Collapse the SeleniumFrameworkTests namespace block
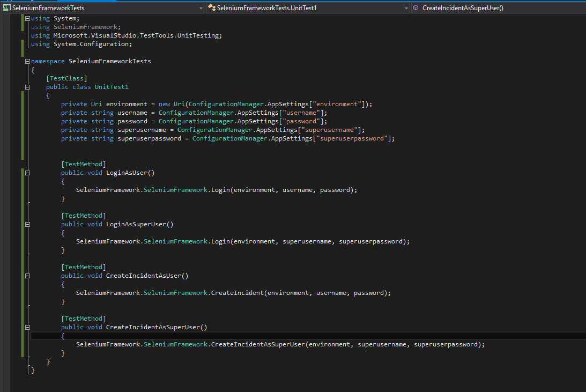 pos(27,61)
